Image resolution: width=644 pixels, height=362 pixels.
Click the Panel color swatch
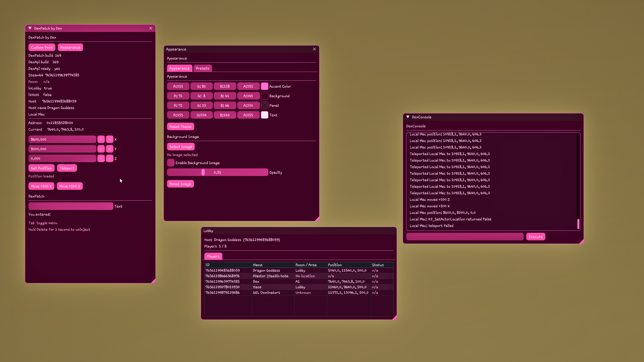(x=264, y=106)
